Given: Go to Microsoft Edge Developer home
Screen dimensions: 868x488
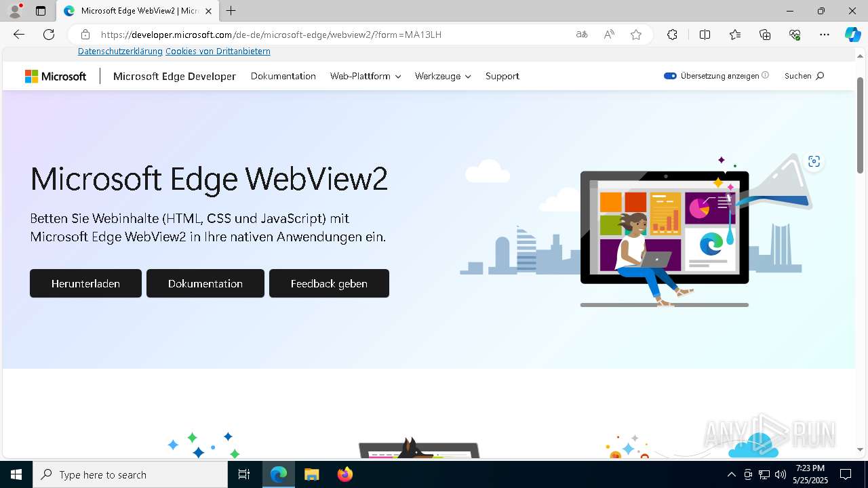Looking at the screenshot, I should click(x=174, y=77).
